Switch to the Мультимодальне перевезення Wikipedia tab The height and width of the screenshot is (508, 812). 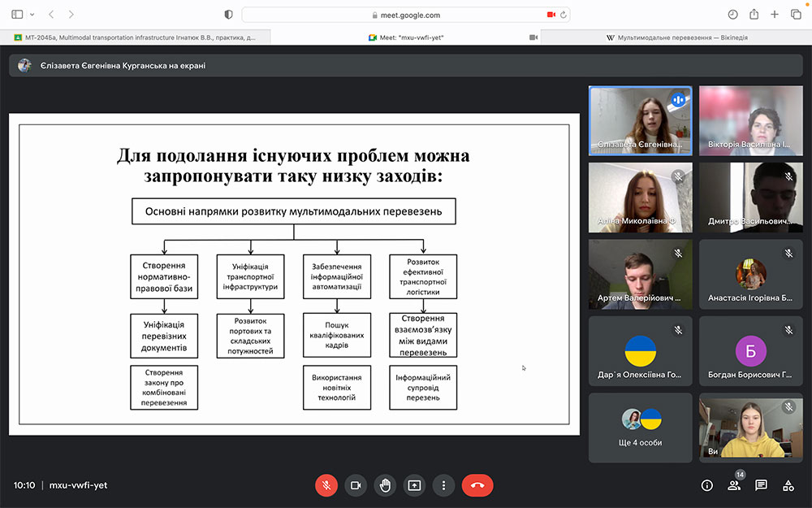[x=676, y=37]
